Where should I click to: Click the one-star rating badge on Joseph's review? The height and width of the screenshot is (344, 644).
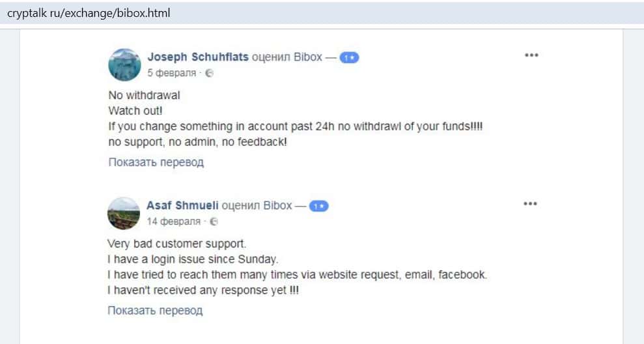tap(350, 57)
